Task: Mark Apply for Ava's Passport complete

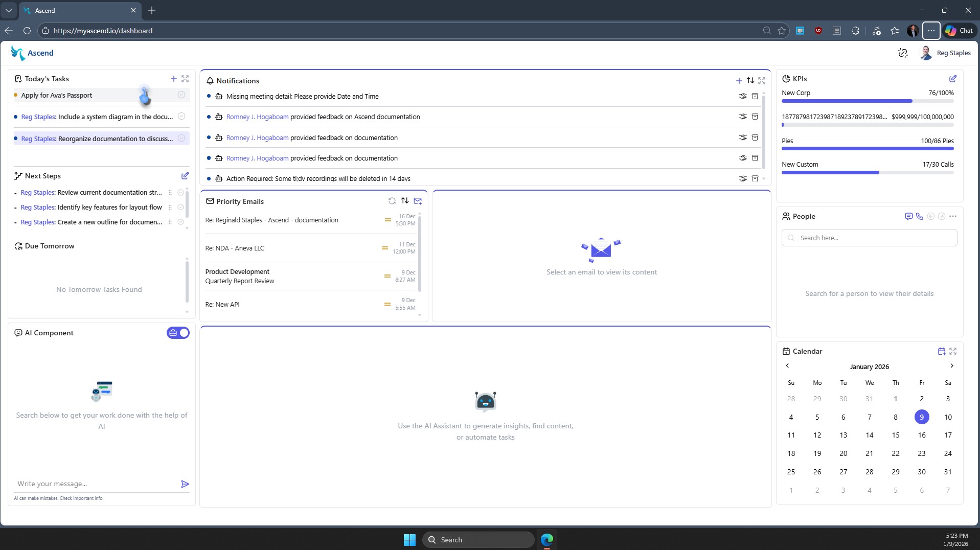Action: tap(181, 95)
